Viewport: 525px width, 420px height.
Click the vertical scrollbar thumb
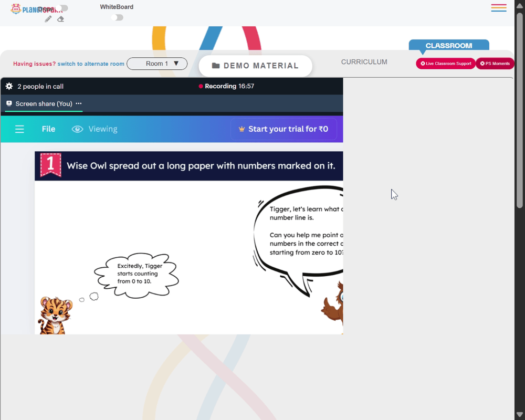coord(520,111)
